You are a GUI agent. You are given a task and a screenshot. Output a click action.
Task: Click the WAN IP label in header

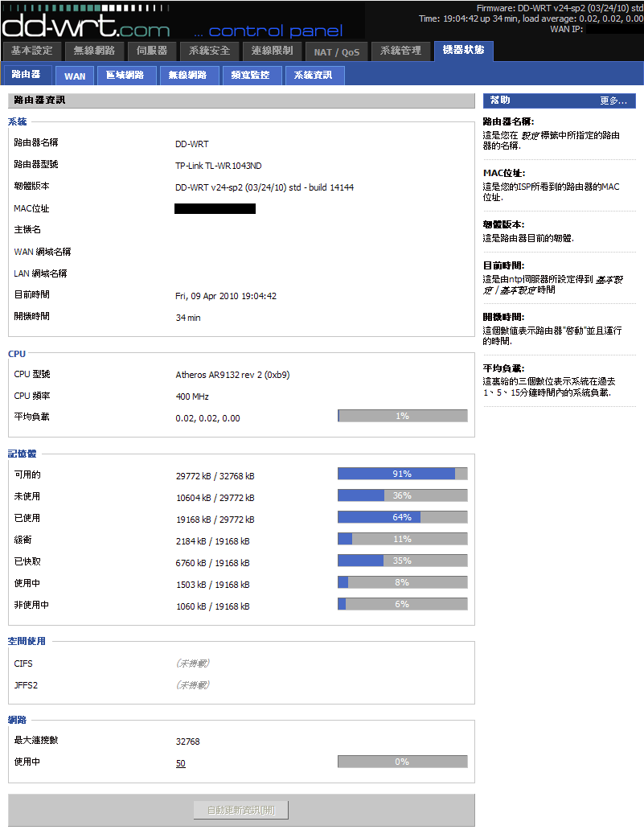click(566, 29)
